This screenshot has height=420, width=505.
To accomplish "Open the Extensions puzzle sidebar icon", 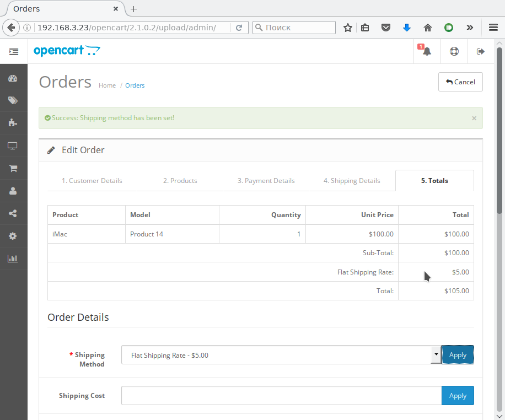I will tap(13, 123).
